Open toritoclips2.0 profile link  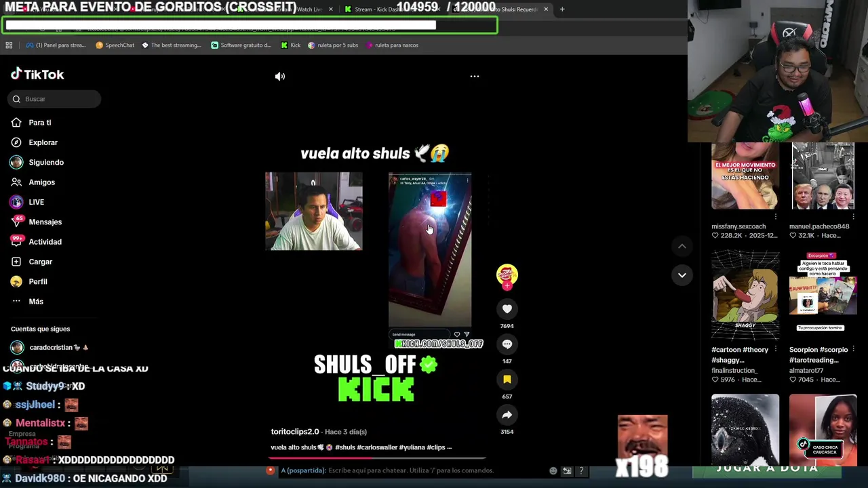click(295, 432)
